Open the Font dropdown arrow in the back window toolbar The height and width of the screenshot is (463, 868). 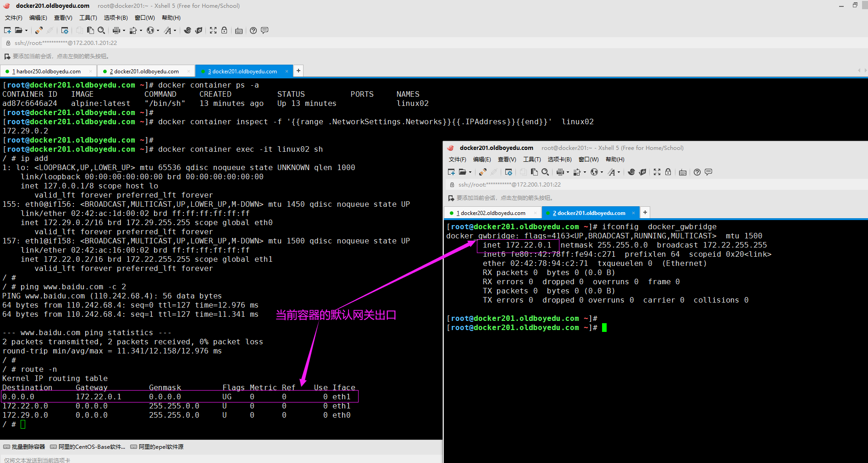[x=175, y=31]
